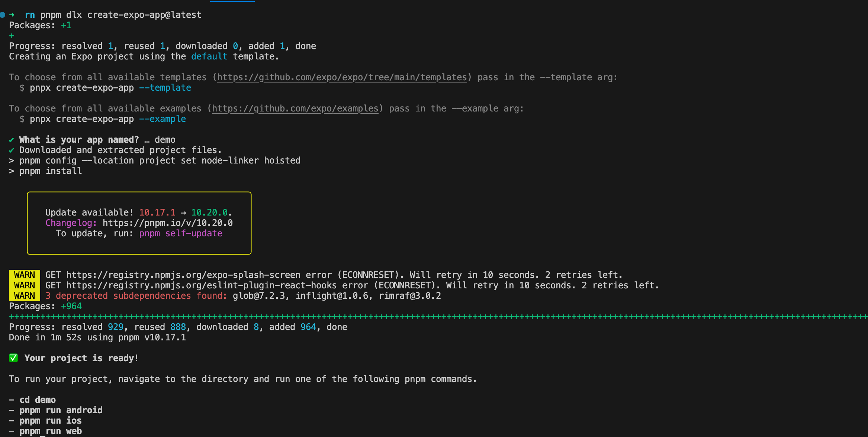Click the first yellow WARN badge
The height and width of the screenshot is (437, 868).
pyautogui.click(x=24, y=275)
